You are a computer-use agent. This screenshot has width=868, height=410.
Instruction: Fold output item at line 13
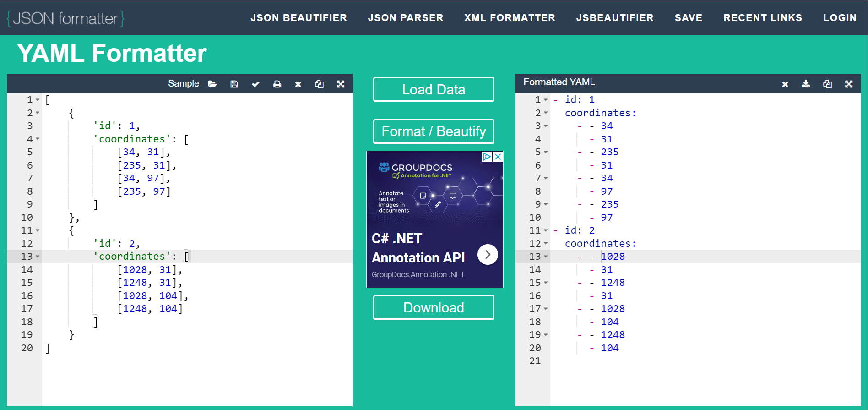(x=546, y=257)
